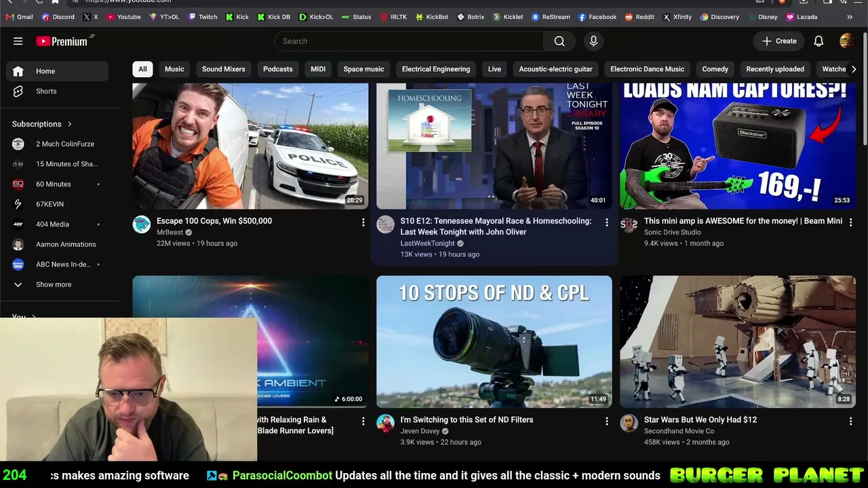The height and width of the screenshot is (488, 868).
Task: Open the account avatar menu
Action: pos(847,41)
